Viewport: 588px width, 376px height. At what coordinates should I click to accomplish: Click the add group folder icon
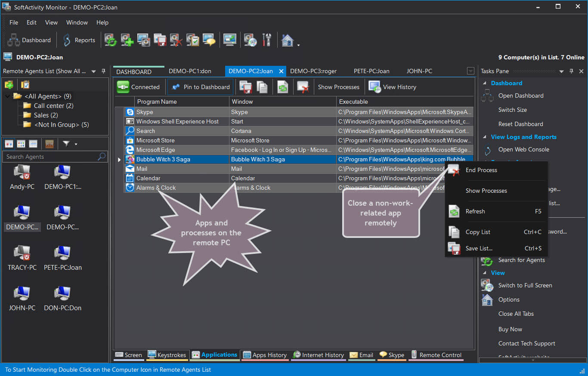tap(9, 85)
